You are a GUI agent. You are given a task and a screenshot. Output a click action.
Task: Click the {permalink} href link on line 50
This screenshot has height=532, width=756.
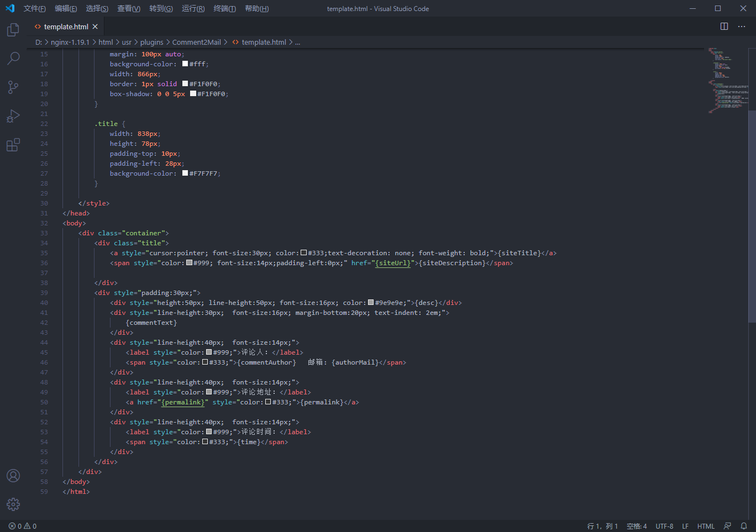183,402
